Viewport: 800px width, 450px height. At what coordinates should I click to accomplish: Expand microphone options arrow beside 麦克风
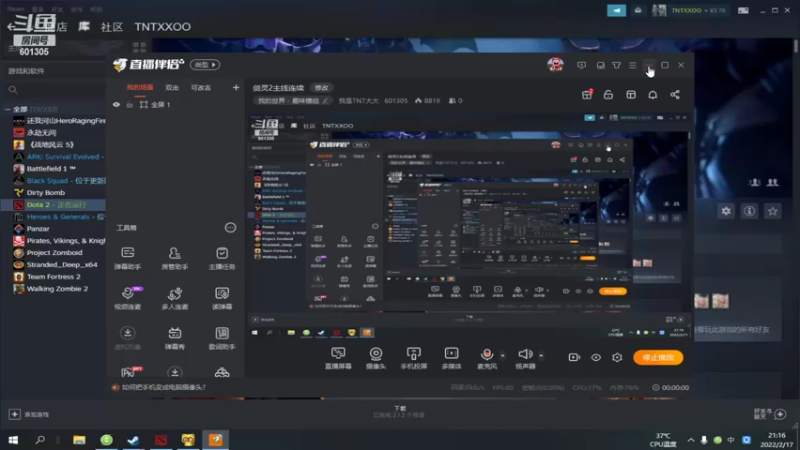coord(503,355)
